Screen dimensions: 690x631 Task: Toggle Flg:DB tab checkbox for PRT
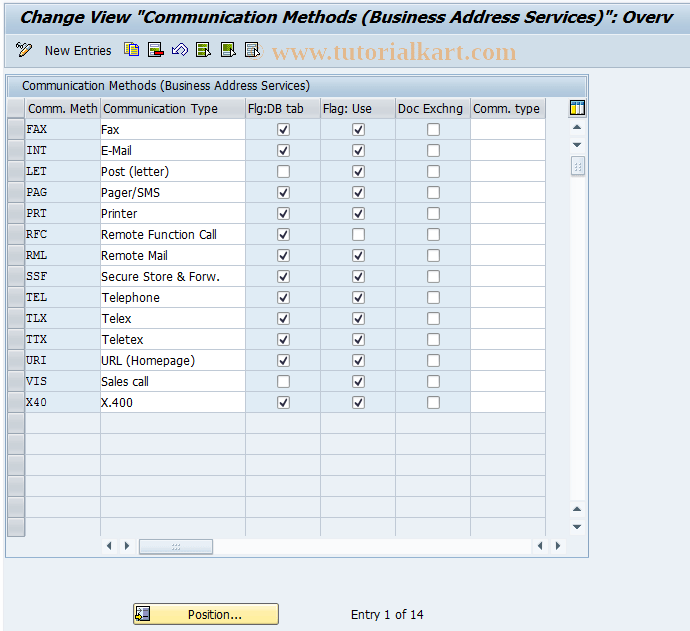point(283,213)
